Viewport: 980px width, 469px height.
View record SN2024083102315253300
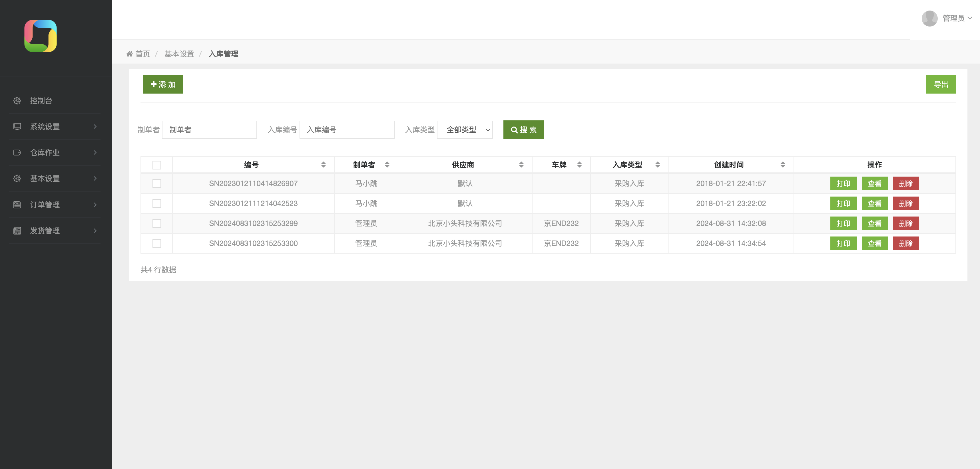[x=874, y=243]
